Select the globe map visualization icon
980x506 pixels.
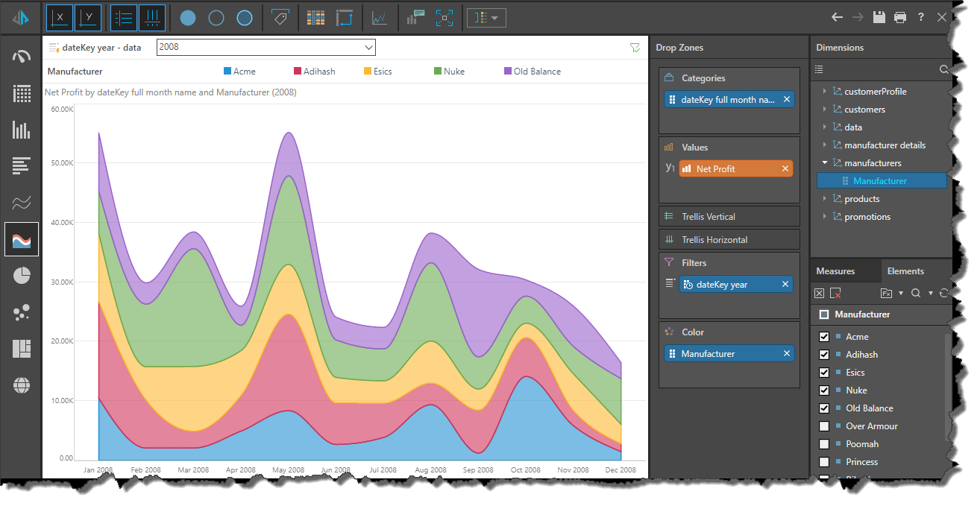(x=22, y=385)
